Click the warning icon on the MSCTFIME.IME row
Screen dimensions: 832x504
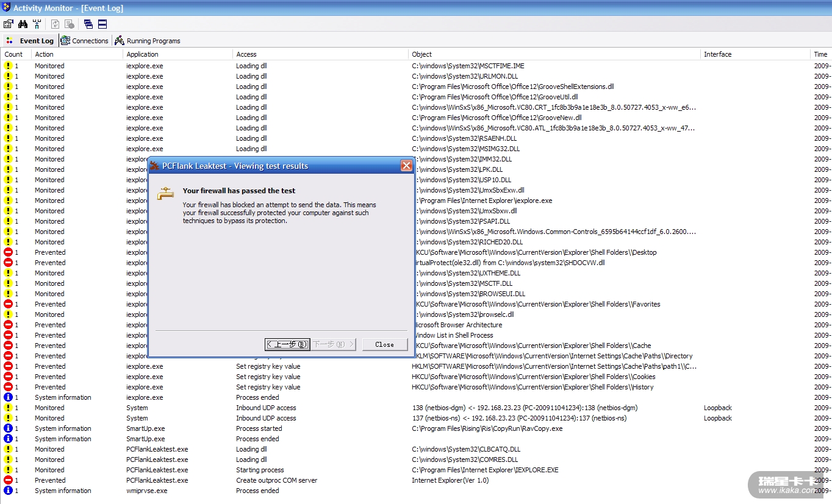click(8, 66)
